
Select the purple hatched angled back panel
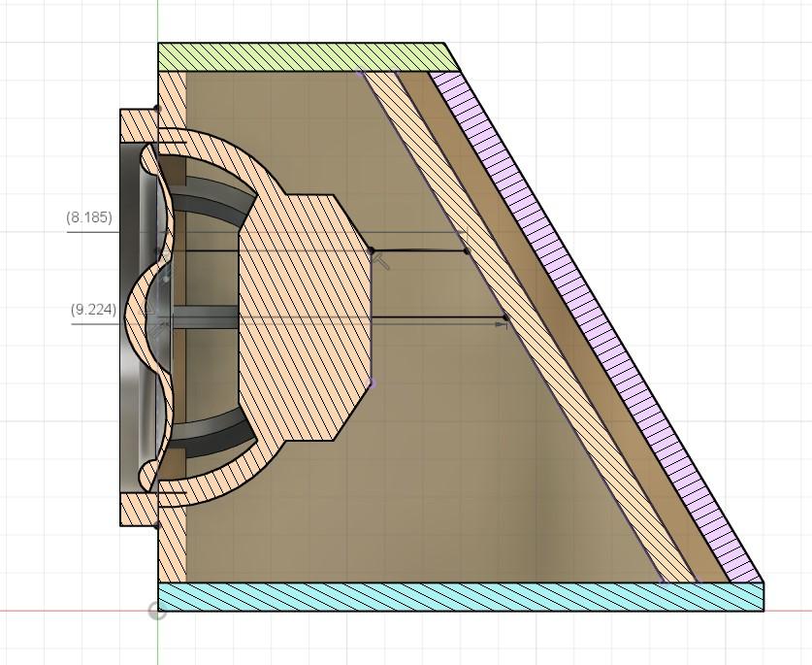point(596,326)
